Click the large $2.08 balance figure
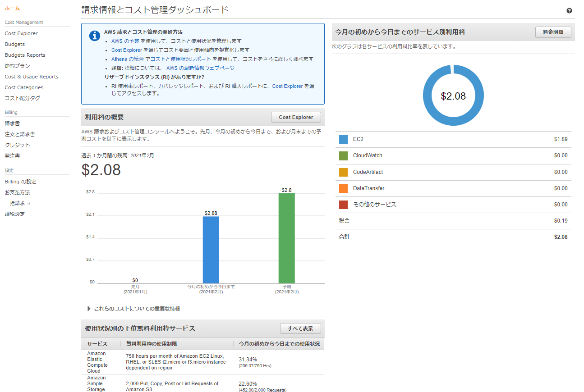This screenshot has width=584, height=392. (101, 169)
